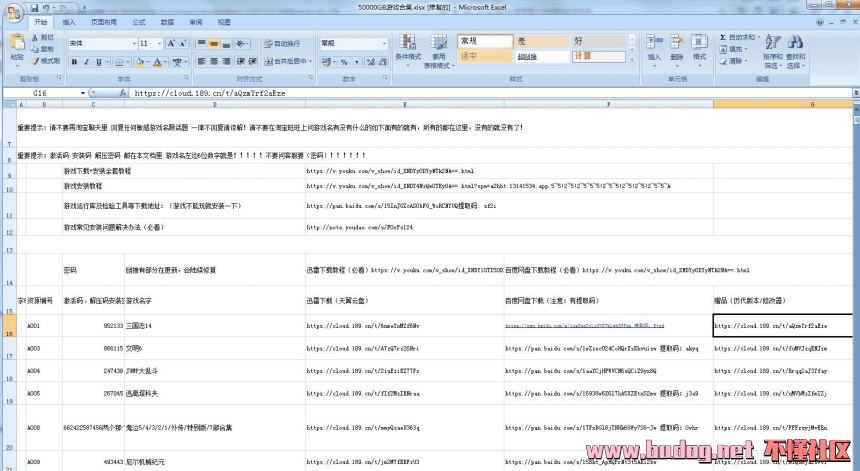Open Find and Select (查找和选择)
Screen dimensions: 860x471
click(797, 50)
